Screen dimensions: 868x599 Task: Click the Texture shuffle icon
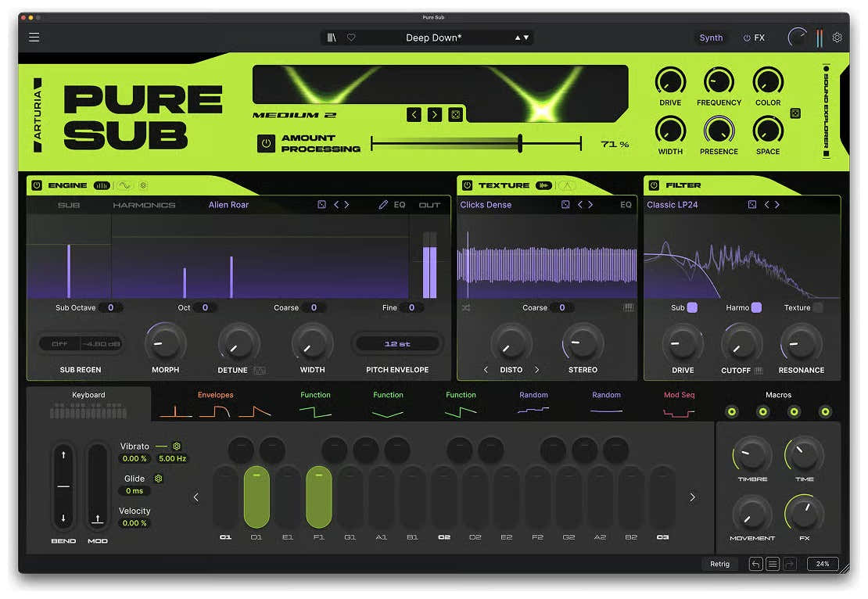[466, 308]
